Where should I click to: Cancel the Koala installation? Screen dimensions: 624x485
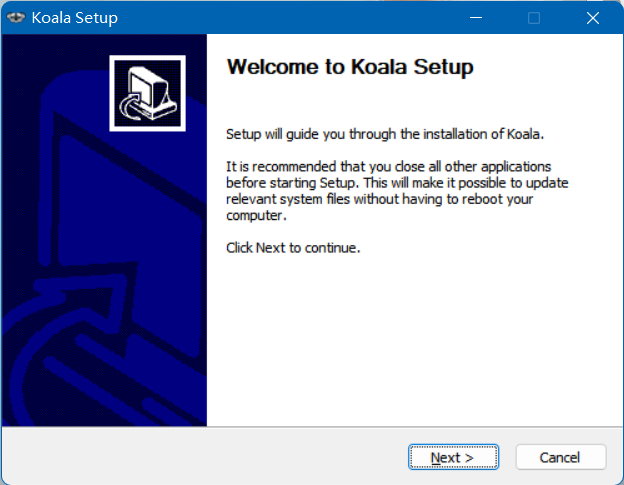point(561,457)
